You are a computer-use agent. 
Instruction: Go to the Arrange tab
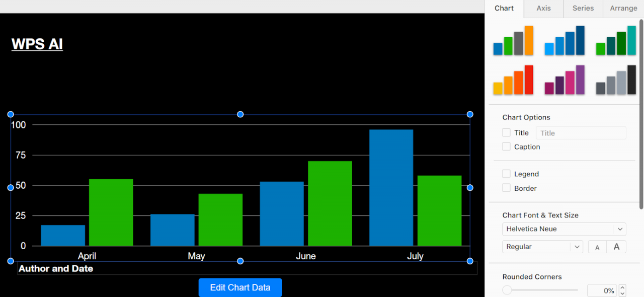click(x=623, y=9)
